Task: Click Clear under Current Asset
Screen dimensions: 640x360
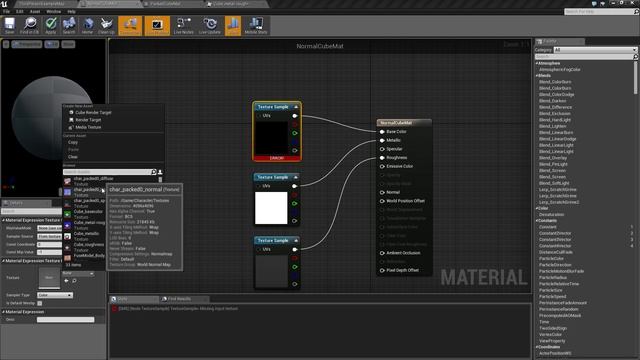Action: click(73, 157)
